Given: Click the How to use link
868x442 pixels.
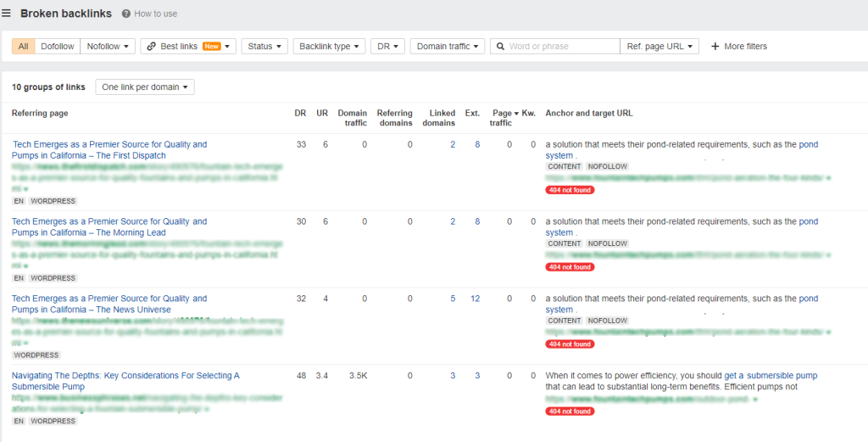Looking at the screenshot, I should (156, 14).
